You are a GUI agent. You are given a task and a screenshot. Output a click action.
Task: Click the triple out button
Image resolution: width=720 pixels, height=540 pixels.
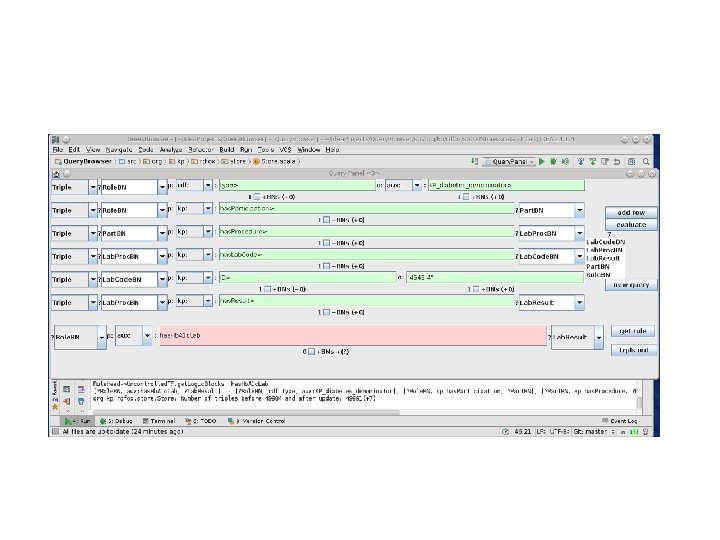point(634,350)
